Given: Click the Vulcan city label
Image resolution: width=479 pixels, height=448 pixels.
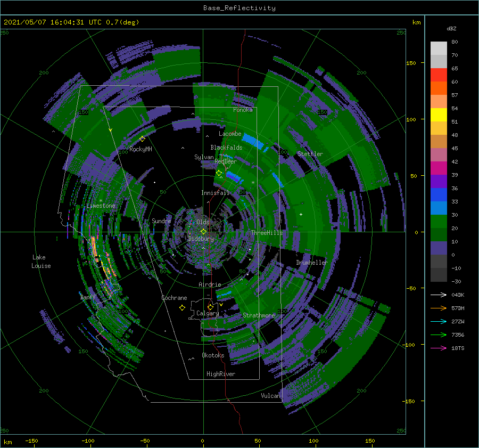Looking at the screenshot, I should tap(271, 396).
